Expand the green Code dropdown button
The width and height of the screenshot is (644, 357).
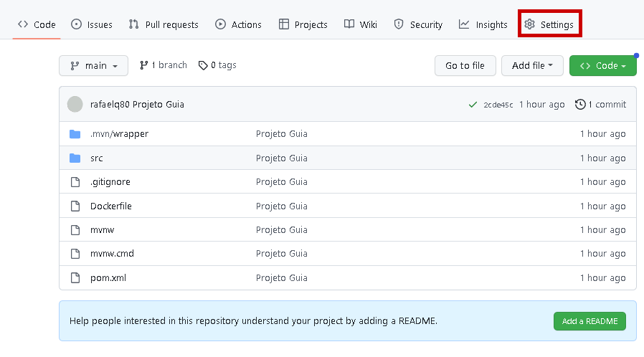(x=602, y=66)
